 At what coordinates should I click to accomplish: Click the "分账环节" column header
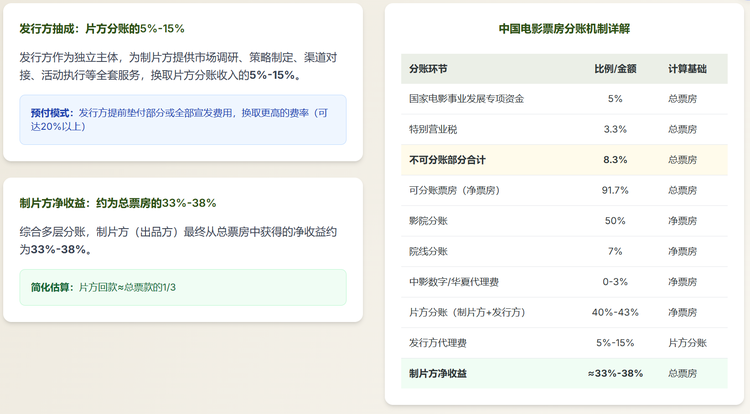428,69
